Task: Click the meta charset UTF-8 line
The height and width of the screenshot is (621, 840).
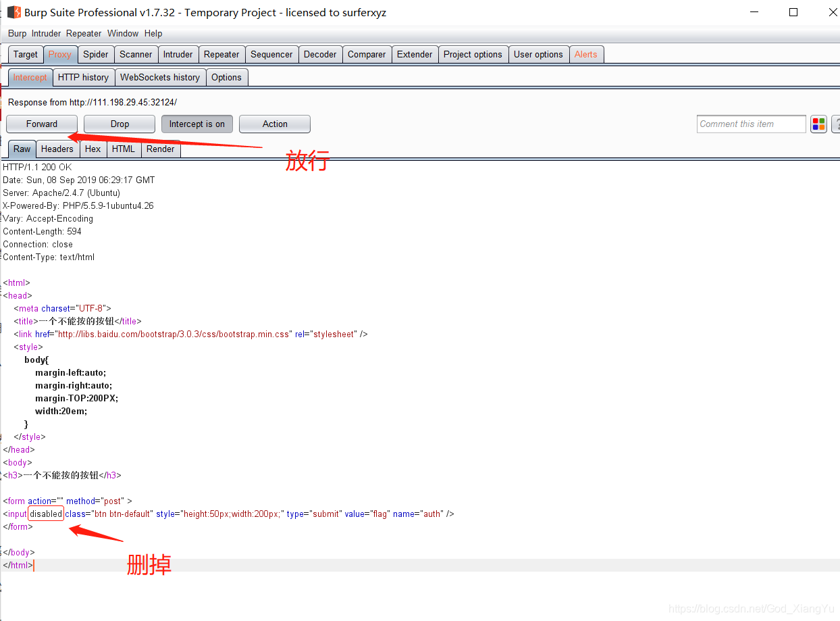Action: (x=62, y=308)
